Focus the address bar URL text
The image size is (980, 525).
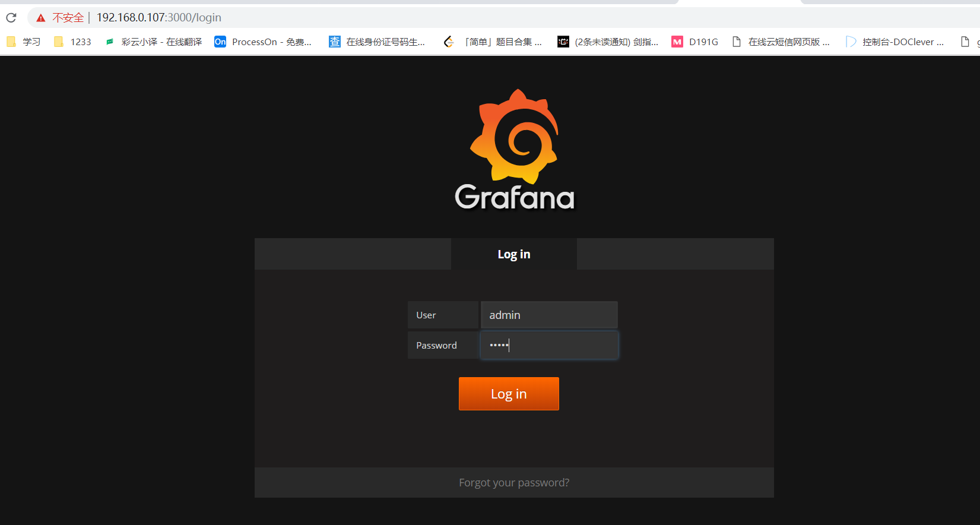(x=159, y=18)
